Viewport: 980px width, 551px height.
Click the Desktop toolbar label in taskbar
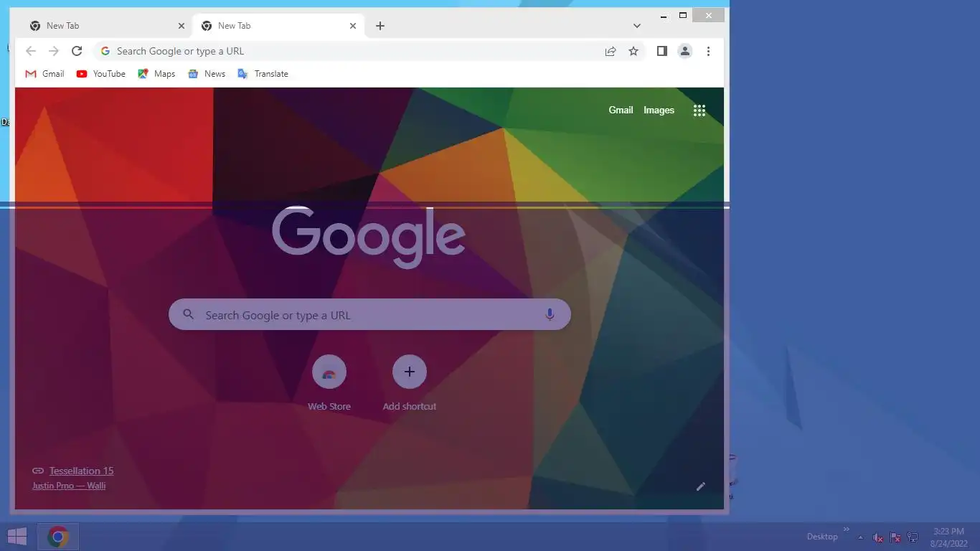point(822,537)
